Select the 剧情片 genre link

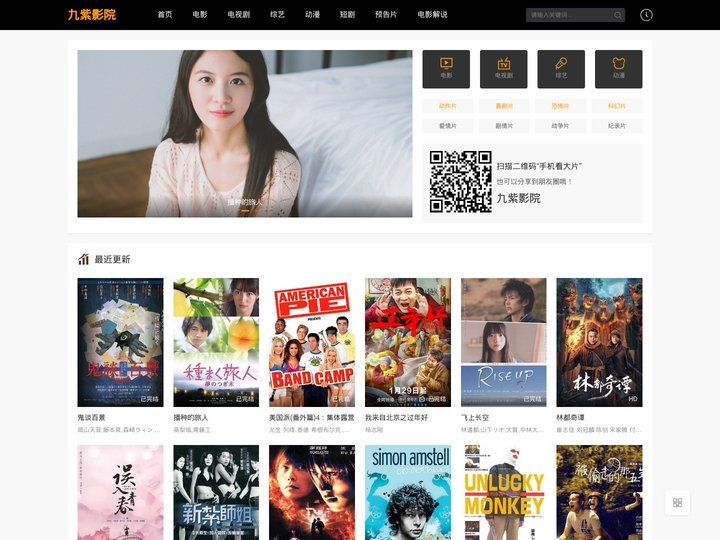[504, 126]
